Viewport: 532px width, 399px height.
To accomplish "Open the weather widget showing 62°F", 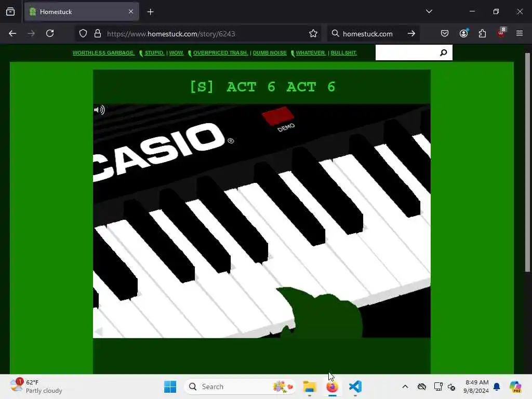I will pyautogui.click(x=36, y=387).
